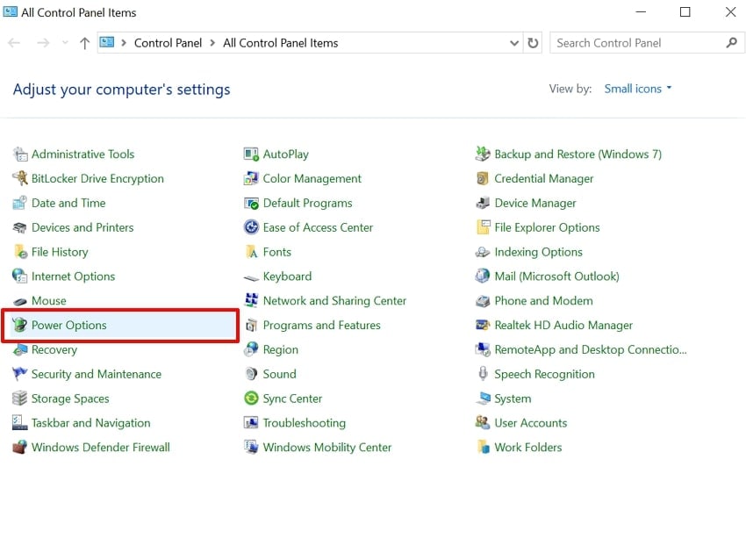Click the All Control Panel Items breadcrumb

(x=281, y=43)
